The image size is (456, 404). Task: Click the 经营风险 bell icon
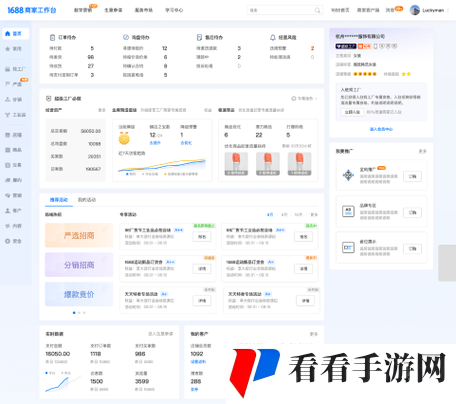pos(273,37)
